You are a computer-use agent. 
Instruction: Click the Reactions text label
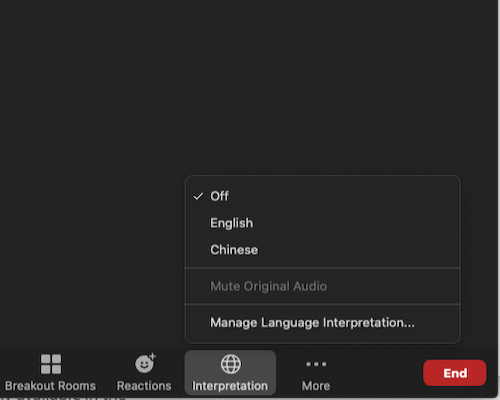[x=144, y=386]
